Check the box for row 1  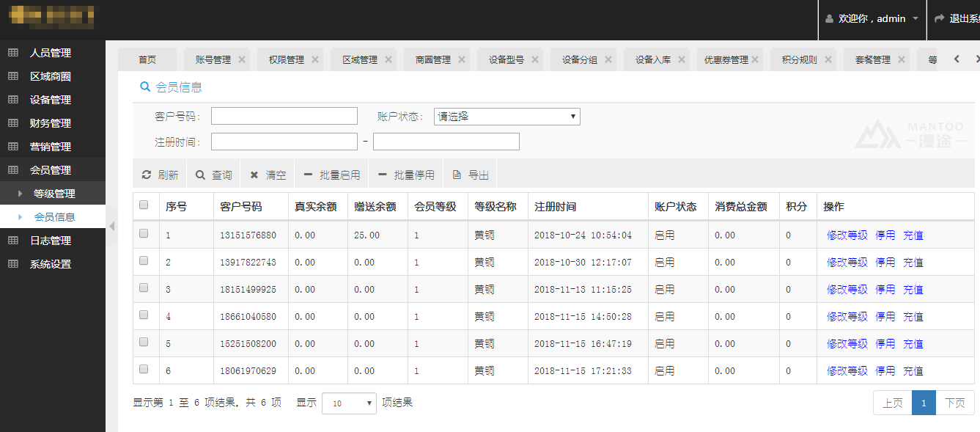tap(144, 233)
